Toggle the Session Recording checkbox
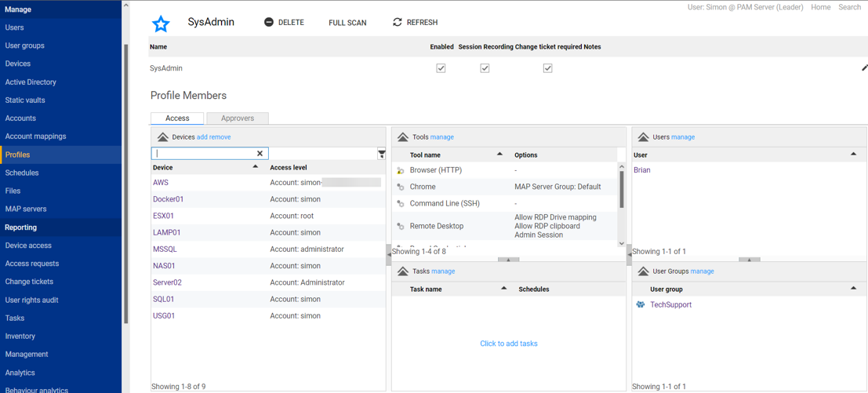Image resolution: width=868 pixels, height=393 pixels. coord(485,68)
